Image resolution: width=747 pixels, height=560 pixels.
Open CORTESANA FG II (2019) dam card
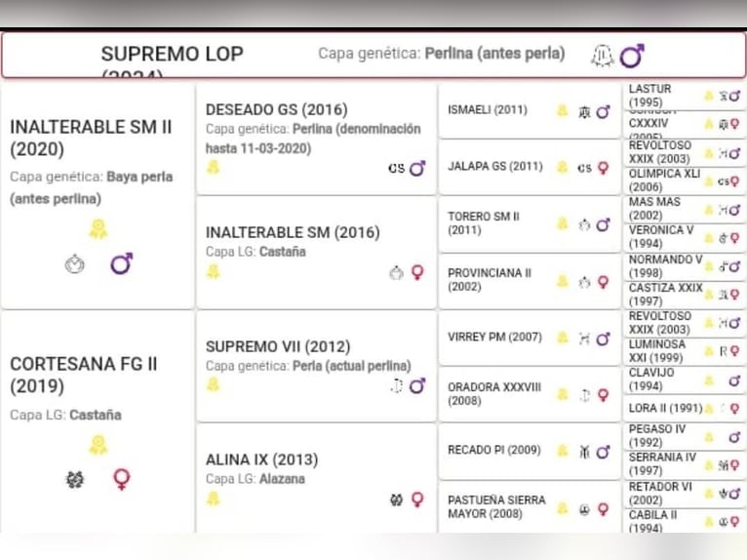(x=83, y=375)
